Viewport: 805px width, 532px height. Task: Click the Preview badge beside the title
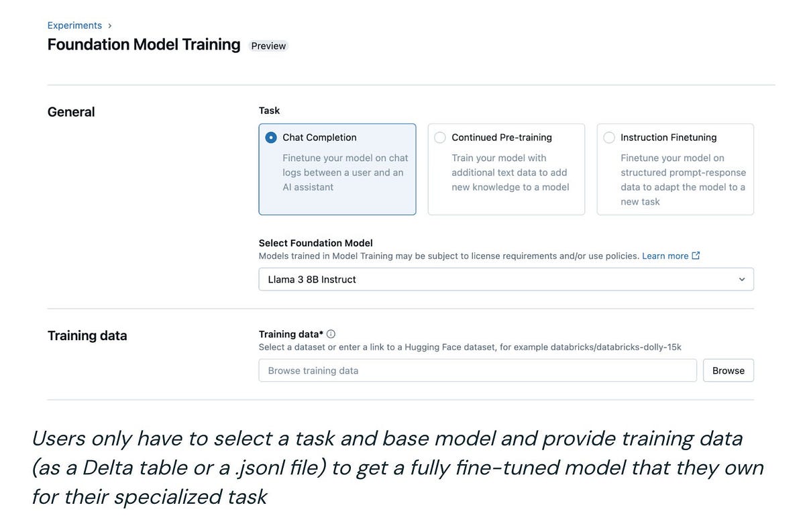tap(268, 46)
